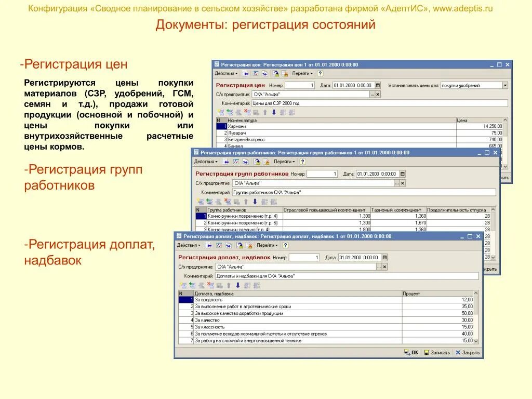Click Записать button
This screenshot has height=399, width=532.
[x=437, y=353]
